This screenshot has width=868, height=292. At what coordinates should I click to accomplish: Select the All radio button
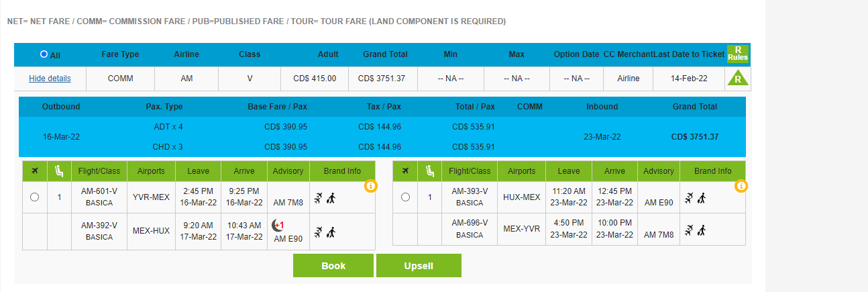(44, 54)
